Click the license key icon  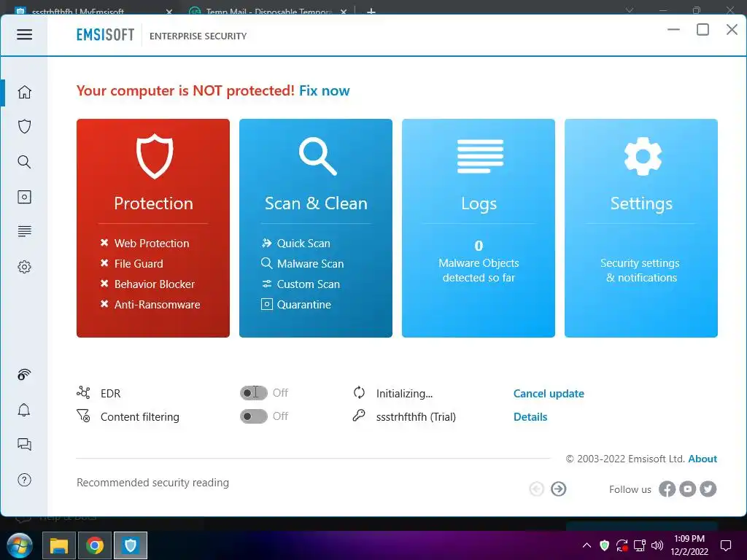(x=359, y=416)
